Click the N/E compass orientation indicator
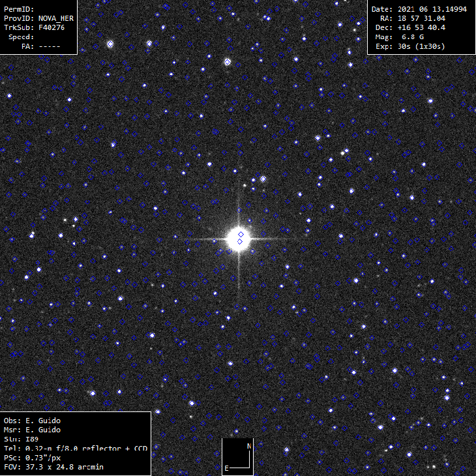 tap(238, 457)
